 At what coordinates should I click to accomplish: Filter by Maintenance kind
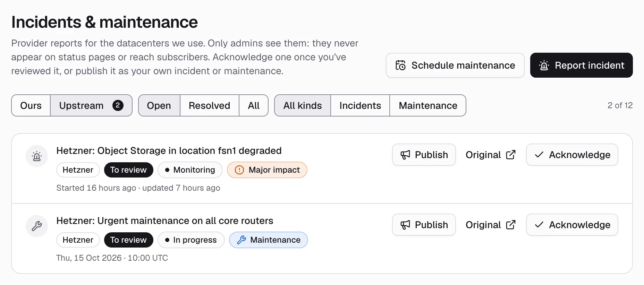pyautogui.click(x=428, y=105)
